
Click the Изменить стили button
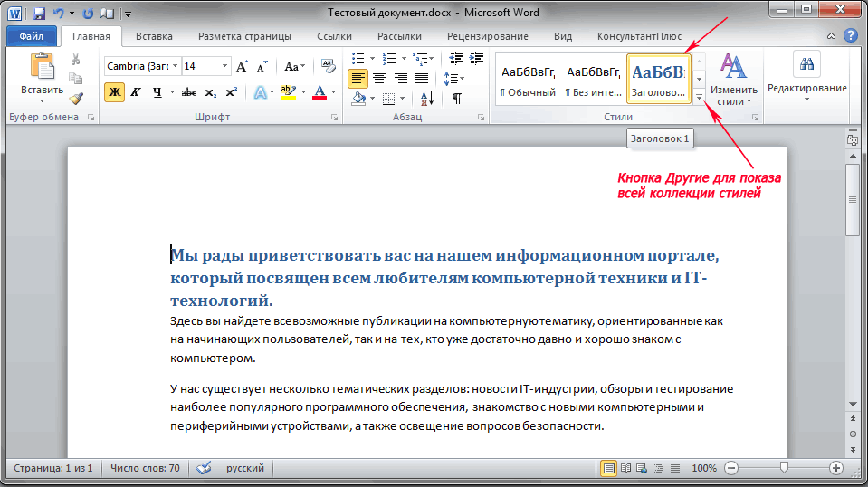click(733, 79)
